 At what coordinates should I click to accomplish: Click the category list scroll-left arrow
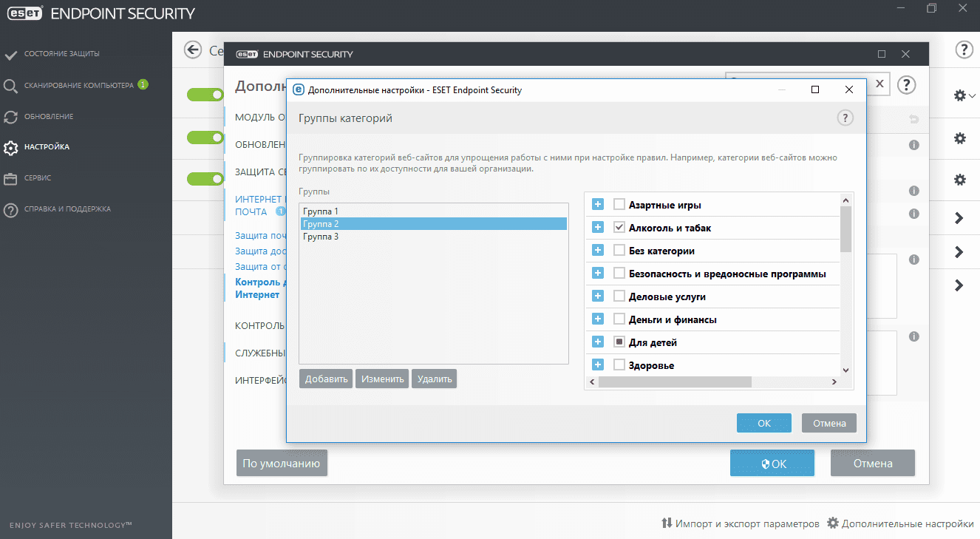[591, 382]
